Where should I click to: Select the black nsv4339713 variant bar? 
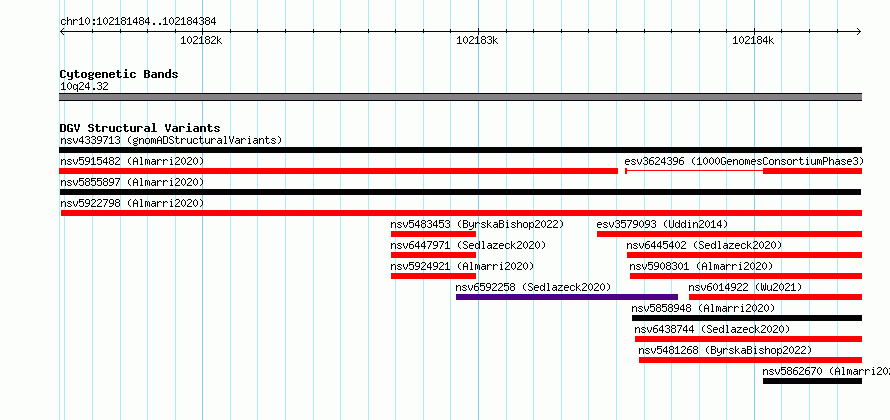460,150
